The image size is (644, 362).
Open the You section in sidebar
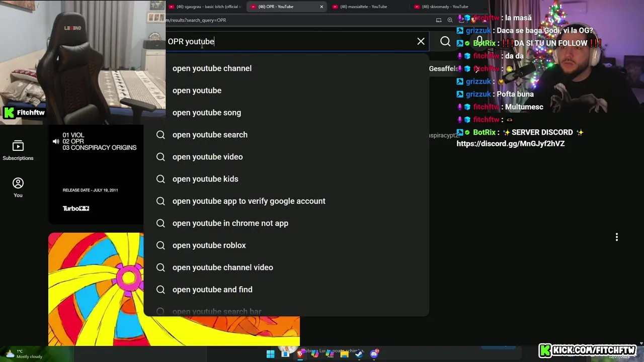(x=18, y=188)
